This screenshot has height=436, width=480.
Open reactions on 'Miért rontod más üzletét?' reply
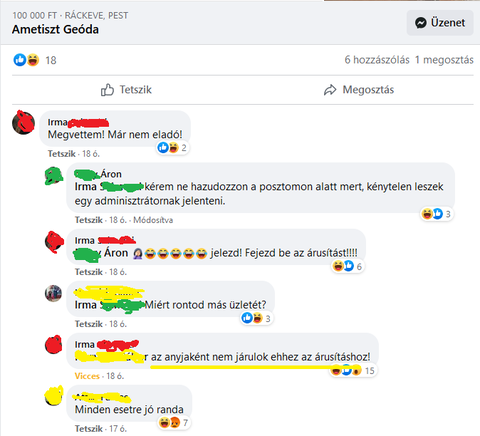pos(256,318)
